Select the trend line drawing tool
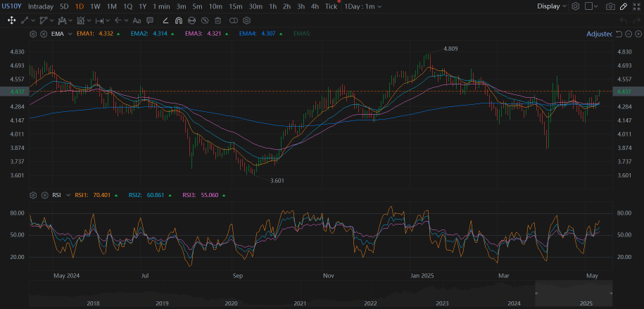The width and height of the screenshot is (644, 309). 25,20
